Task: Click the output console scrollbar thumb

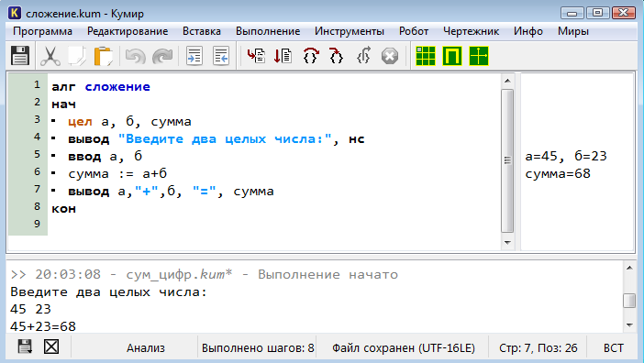Action: click(629, 301)
